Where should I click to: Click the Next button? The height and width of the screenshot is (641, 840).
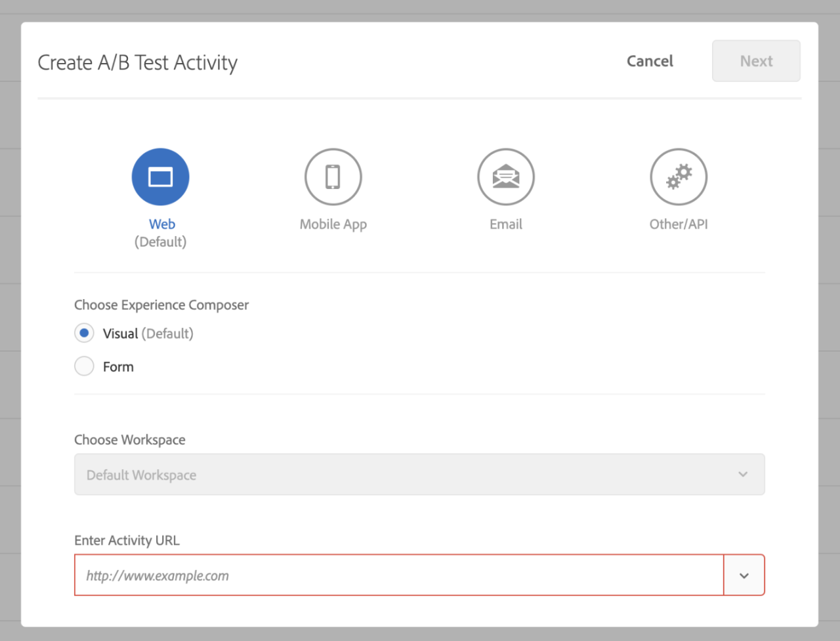756,61
